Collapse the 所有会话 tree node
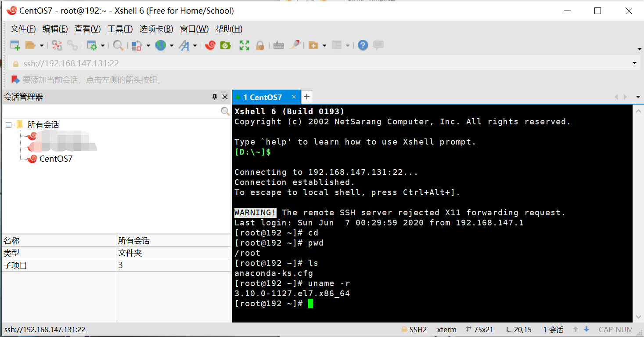This screenshot has height=337, width=644. coord(8,125)
